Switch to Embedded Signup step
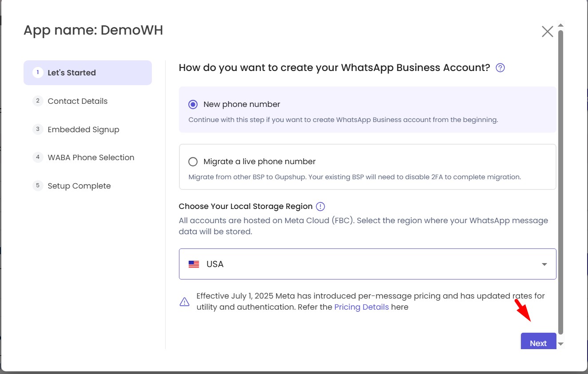 tap(83, 130)
